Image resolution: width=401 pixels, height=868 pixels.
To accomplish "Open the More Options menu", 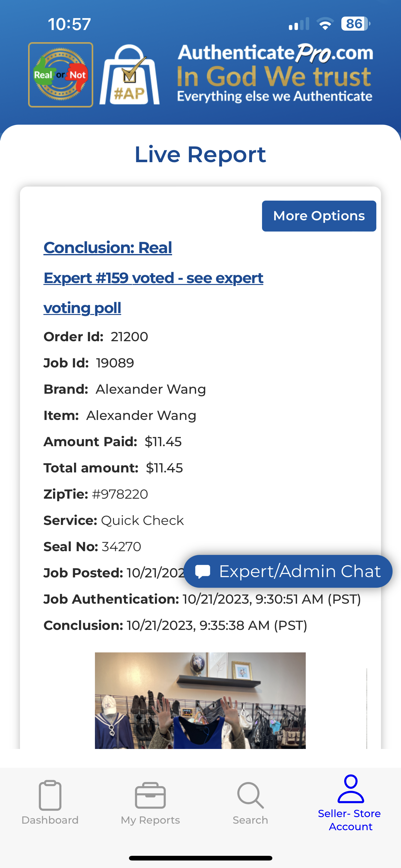I will (319, 216).
